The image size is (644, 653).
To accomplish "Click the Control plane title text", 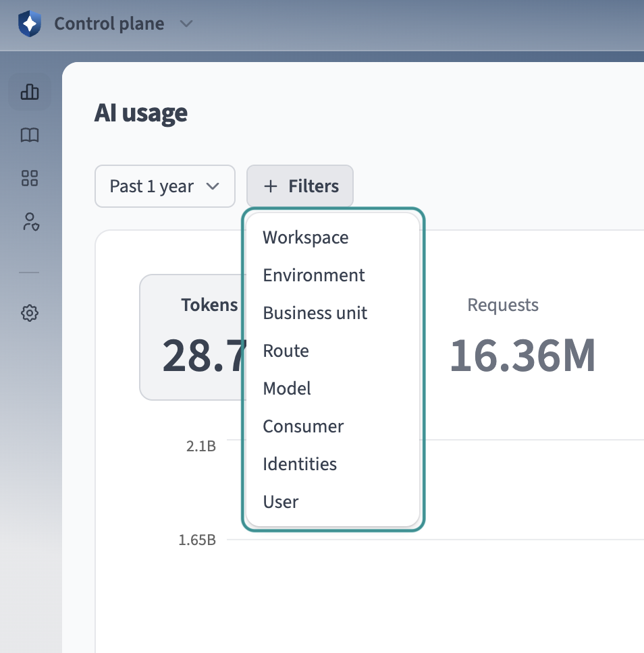I will click(109, 24).
